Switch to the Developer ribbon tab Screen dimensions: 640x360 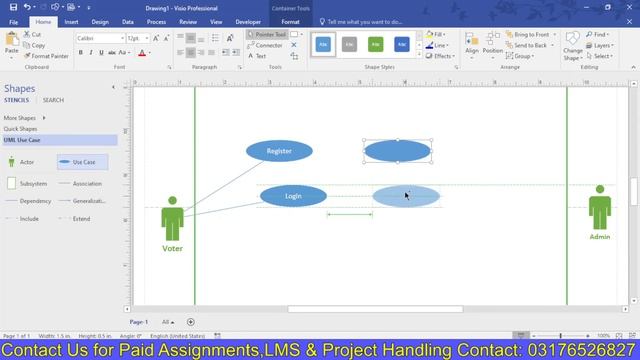pyautogui.click(x=248, y=22)
